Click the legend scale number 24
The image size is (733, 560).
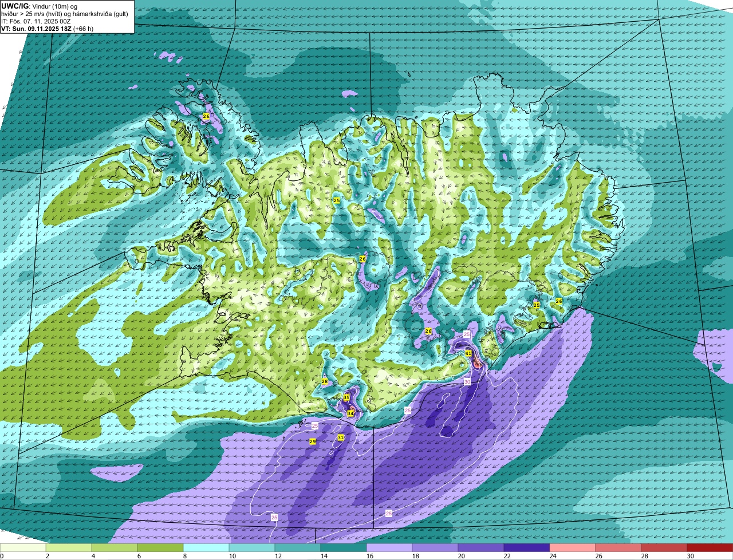[x=553, y=556]
